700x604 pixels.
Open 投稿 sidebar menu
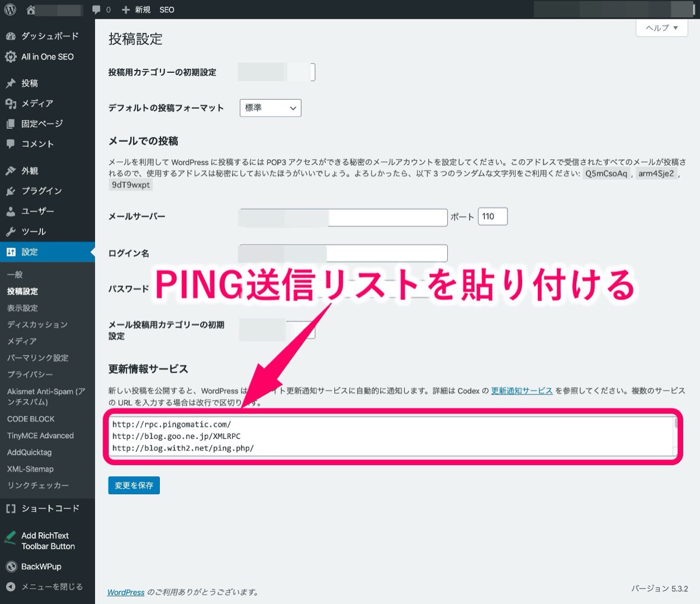coord(30,83)
